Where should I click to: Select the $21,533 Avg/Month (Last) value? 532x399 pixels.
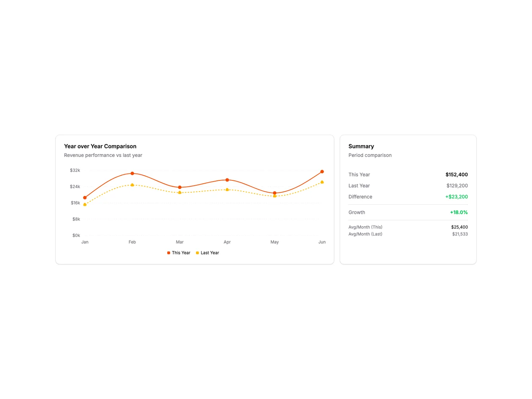460,234
